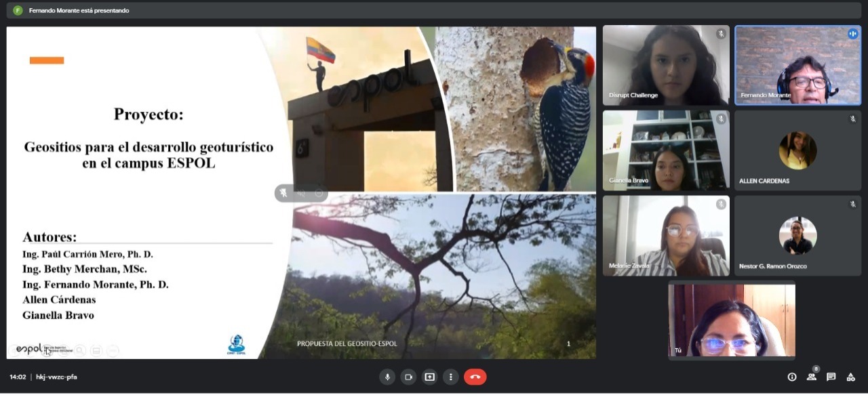The image size is (868, 397).
Task: Click remove circle icon on presentation overlay
Action: pos(319,193)
